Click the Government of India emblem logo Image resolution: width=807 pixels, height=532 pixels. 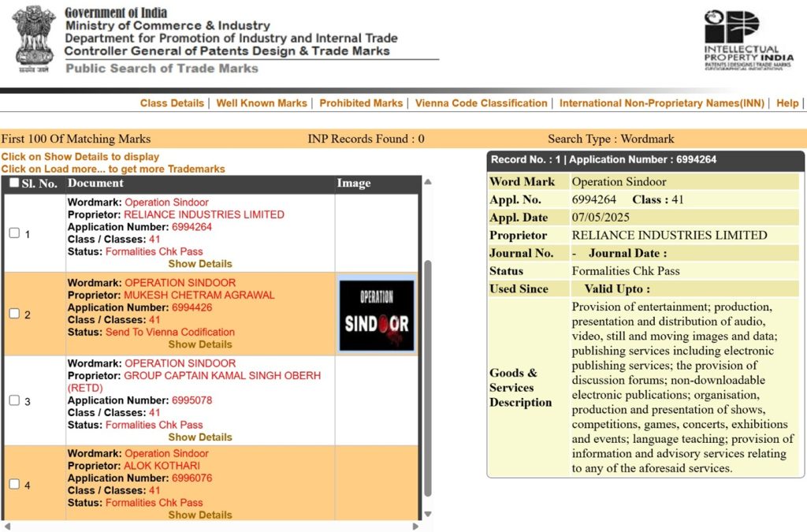tap(35, 39)
